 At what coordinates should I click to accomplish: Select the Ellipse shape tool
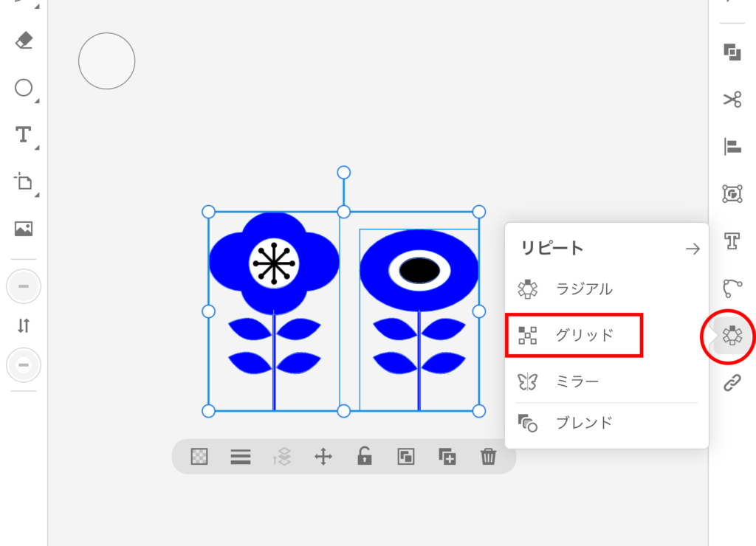[x=24, y=89]
